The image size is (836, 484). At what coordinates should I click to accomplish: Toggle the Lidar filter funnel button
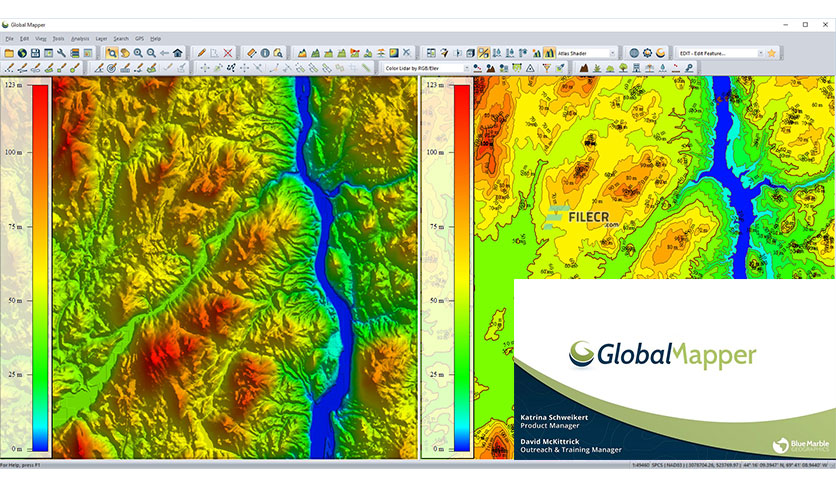click(546, 68)
